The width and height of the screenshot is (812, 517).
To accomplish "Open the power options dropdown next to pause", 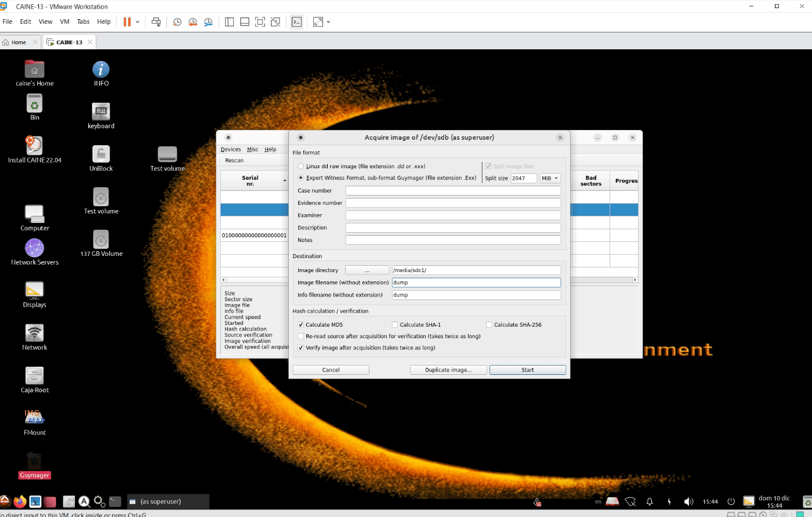I will click(137, 22).
